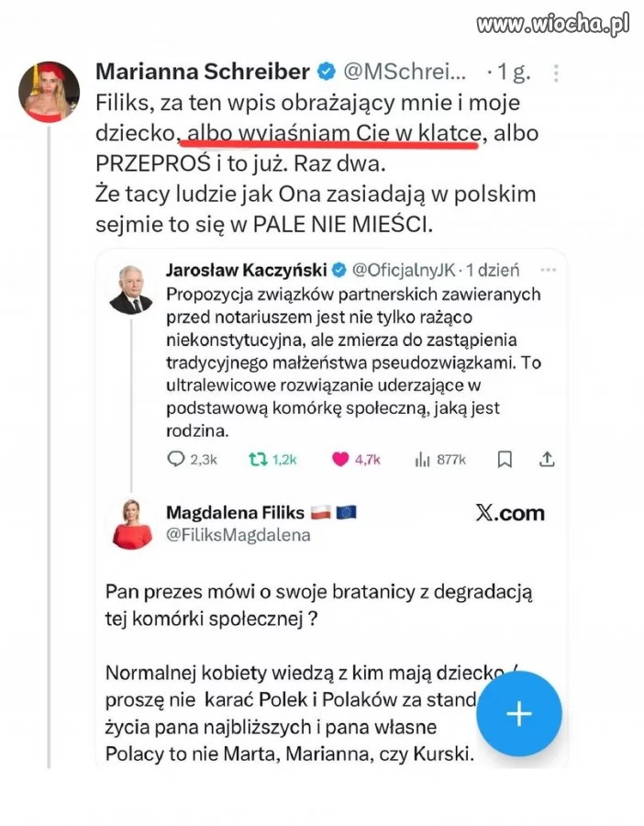
Task: Toggle the bookmark on Kaczyński's tweet
Action: pyautogui.click(x=505, y=459)
